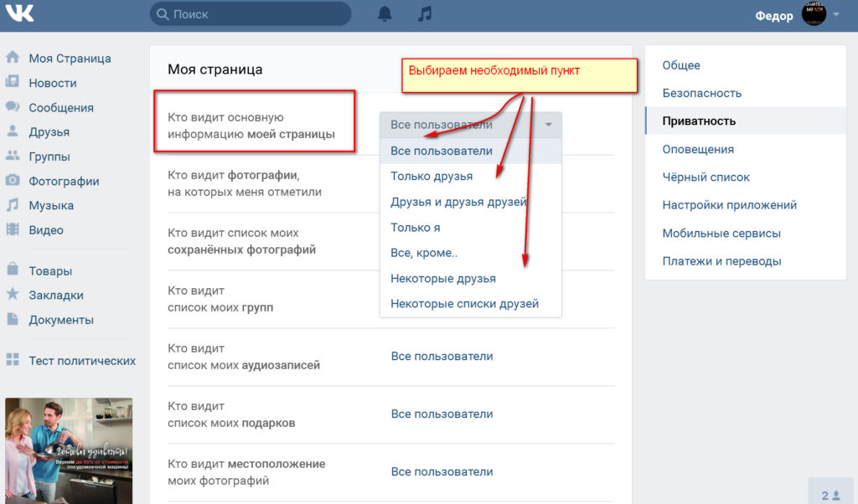Open the Приватность settings tab
This screenshot has height=504, width=858.
click(746, 121)
